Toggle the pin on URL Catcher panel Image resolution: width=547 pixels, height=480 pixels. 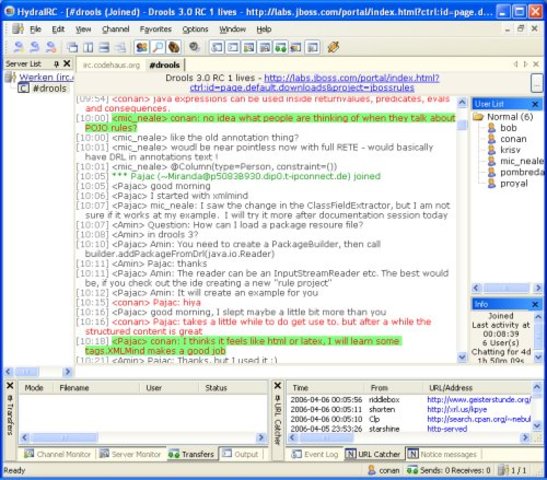[278, 398]
